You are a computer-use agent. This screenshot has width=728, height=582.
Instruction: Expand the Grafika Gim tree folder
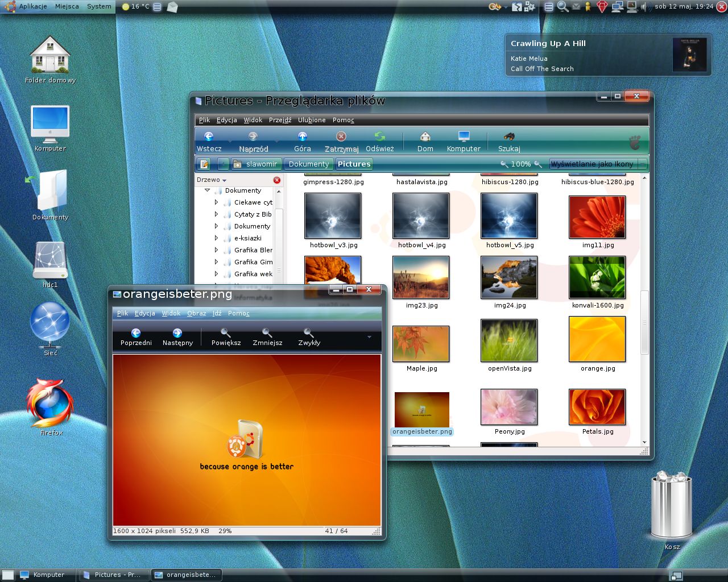(216, 262)
